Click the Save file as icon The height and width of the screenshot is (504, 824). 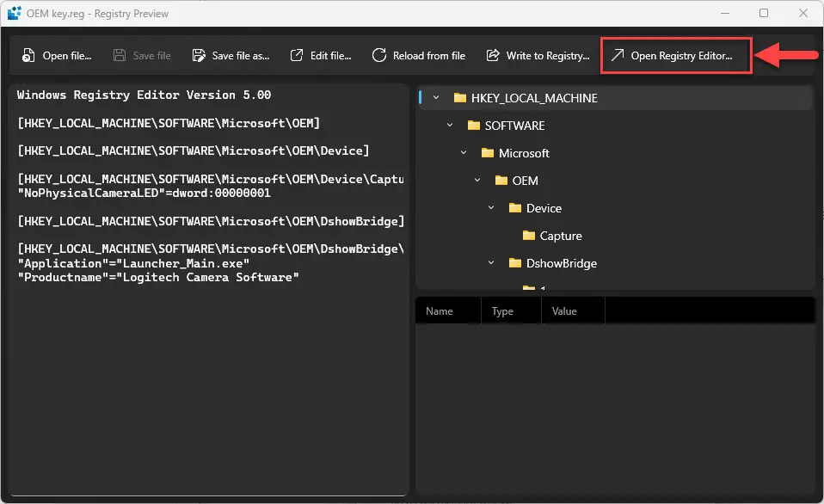click(199, 55)
